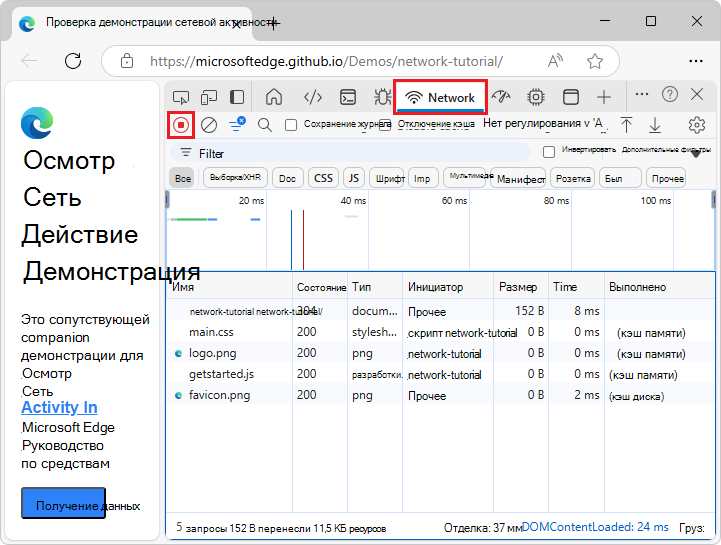Enable the Сохранение журнала checkbox
Screen dimensions: 721x545
coord(291,125)
